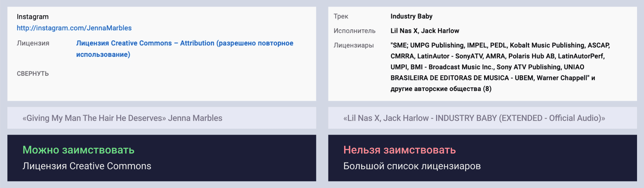Click the Лицензиары field label
Viewport: 644px width, 188px height.
coord(354,45)
